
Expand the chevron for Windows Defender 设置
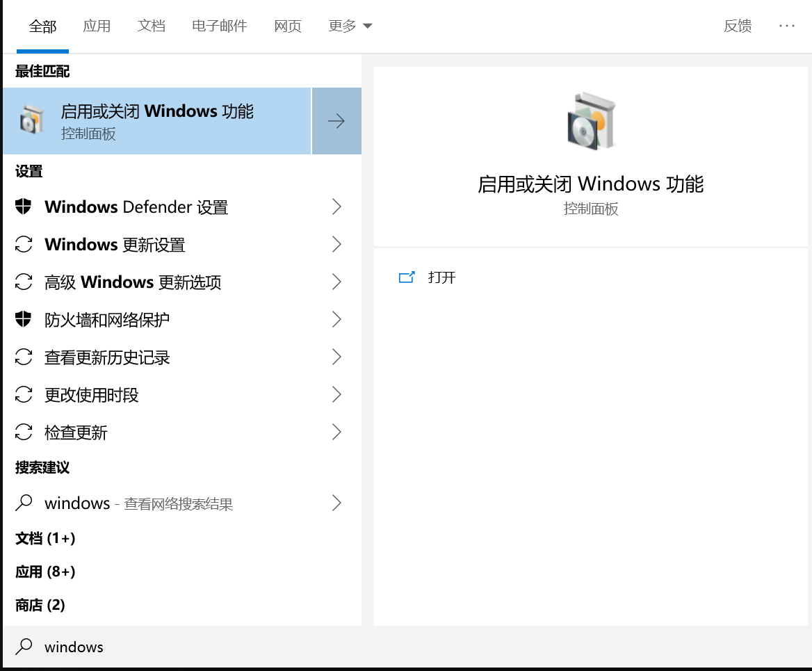point(336,207)
